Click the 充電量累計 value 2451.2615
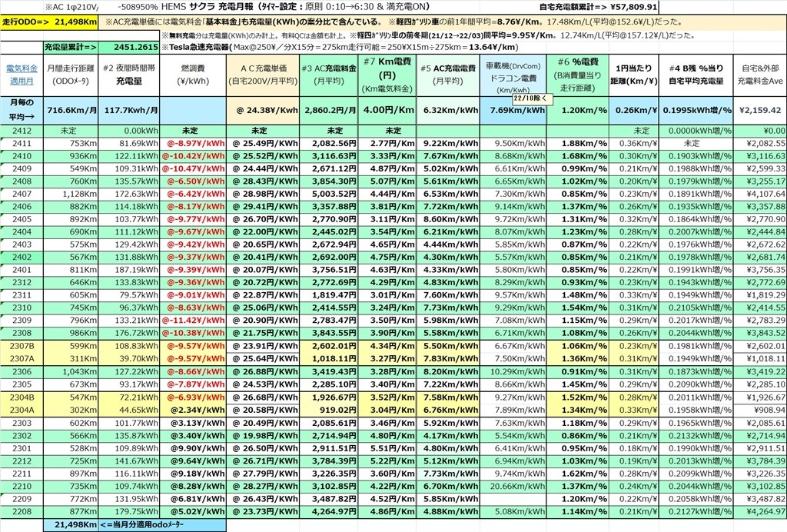Image resolution: width=787 pixels, height=532 pixels. tap(129, 47)
